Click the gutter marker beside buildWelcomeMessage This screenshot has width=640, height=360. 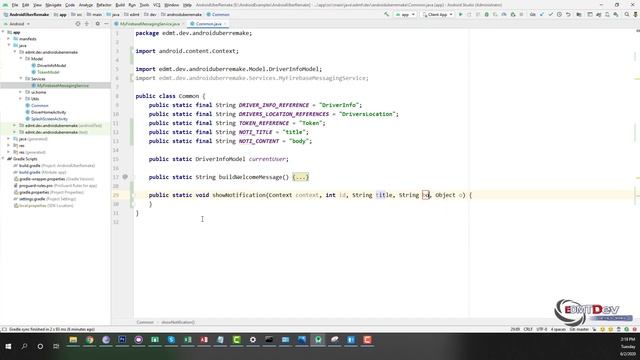pyautogui.click(x=125, y=177)
